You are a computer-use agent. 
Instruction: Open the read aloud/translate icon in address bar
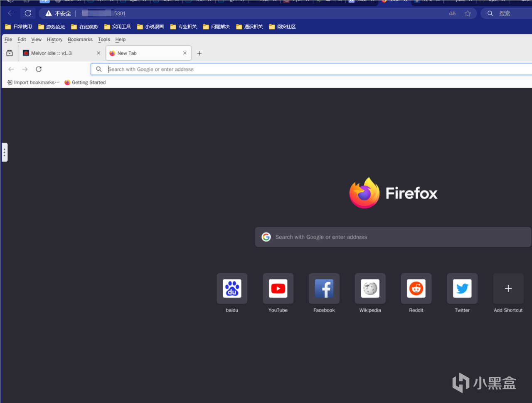[452, 13]
